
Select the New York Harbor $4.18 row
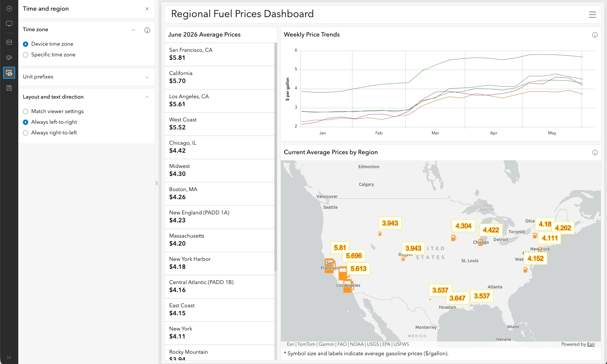point(219,263)
